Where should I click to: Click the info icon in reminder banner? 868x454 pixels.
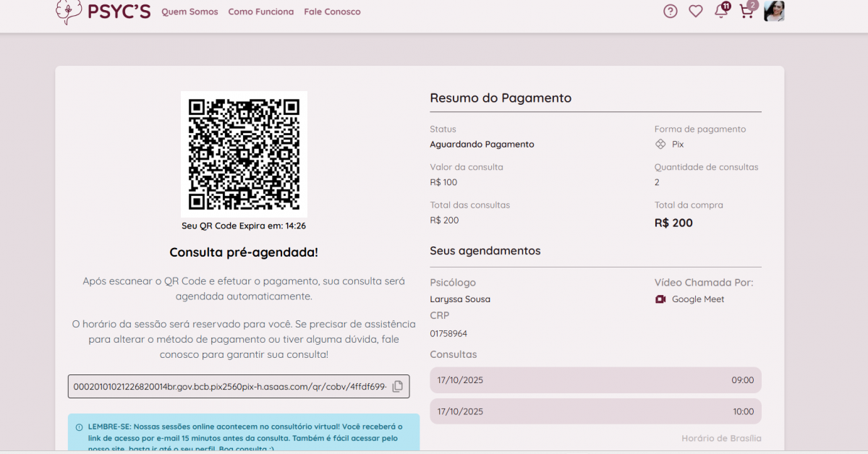point(79,427)
